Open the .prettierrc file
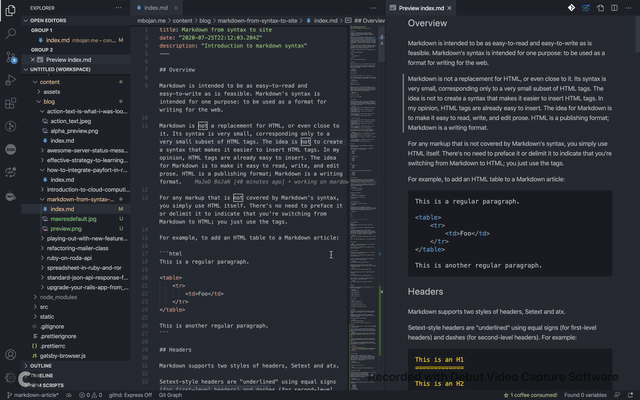 pos(52,346)
